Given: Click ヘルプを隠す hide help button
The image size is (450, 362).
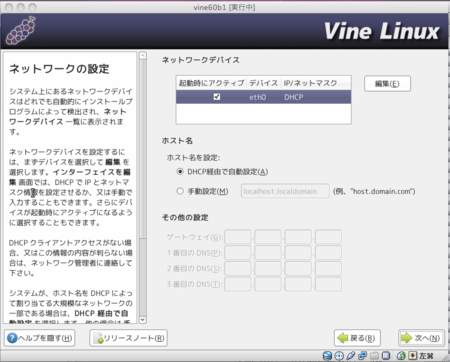Looking at the screenshot, I should (40, 338).
